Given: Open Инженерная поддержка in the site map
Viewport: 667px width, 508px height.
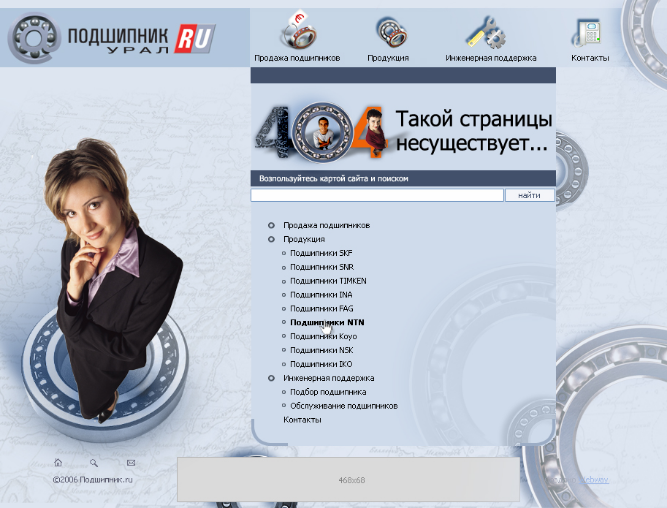Looking at the screenshot, I should (328, 378).
